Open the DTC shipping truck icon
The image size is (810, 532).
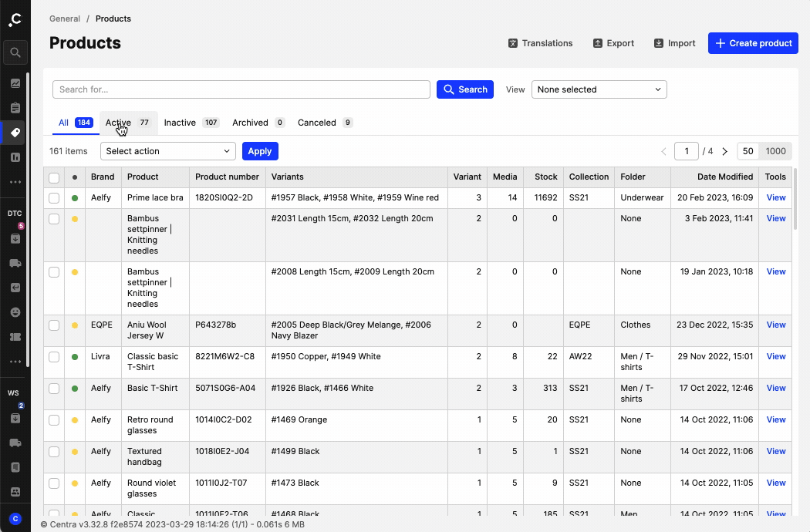point(15,263)
